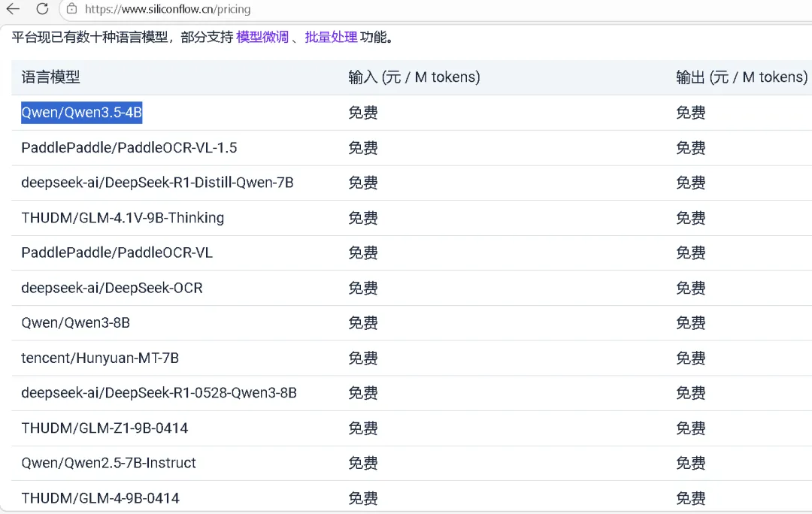Viewport: 812px width, 514px height.
Task: Click PaddlePaddle/PaddleOCR-VL model name
Action: coord(117,252)
